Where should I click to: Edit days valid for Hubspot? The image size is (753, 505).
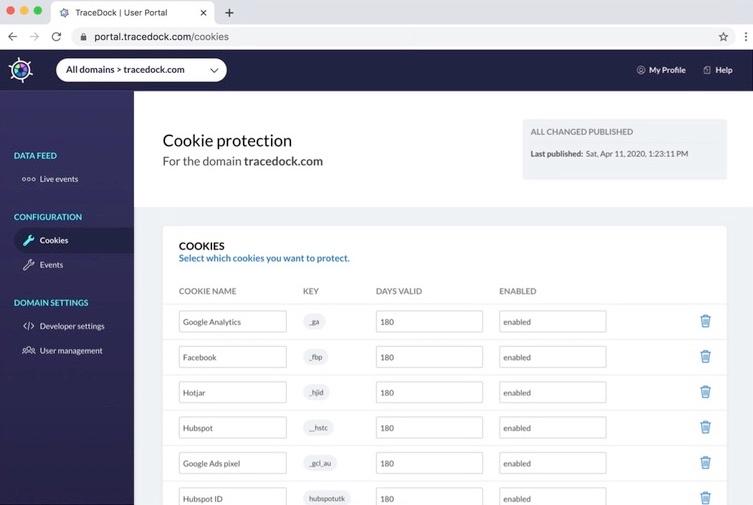429,428
